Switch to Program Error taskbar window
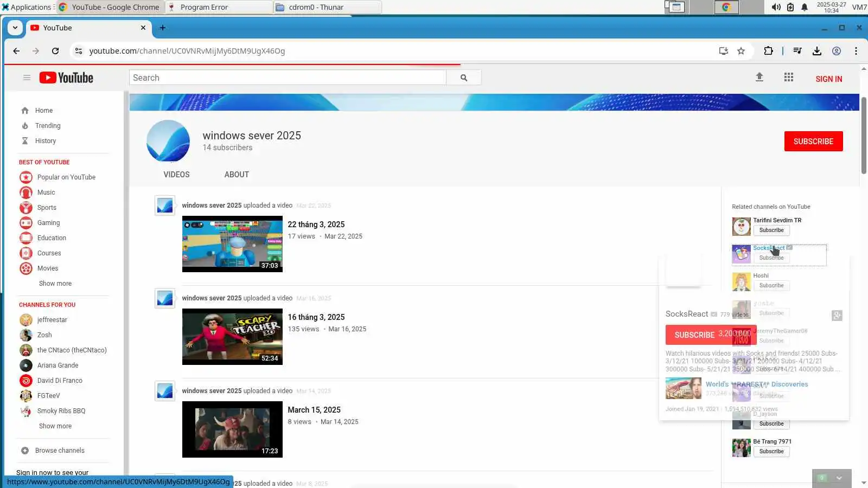 click(x=219, y=7)
